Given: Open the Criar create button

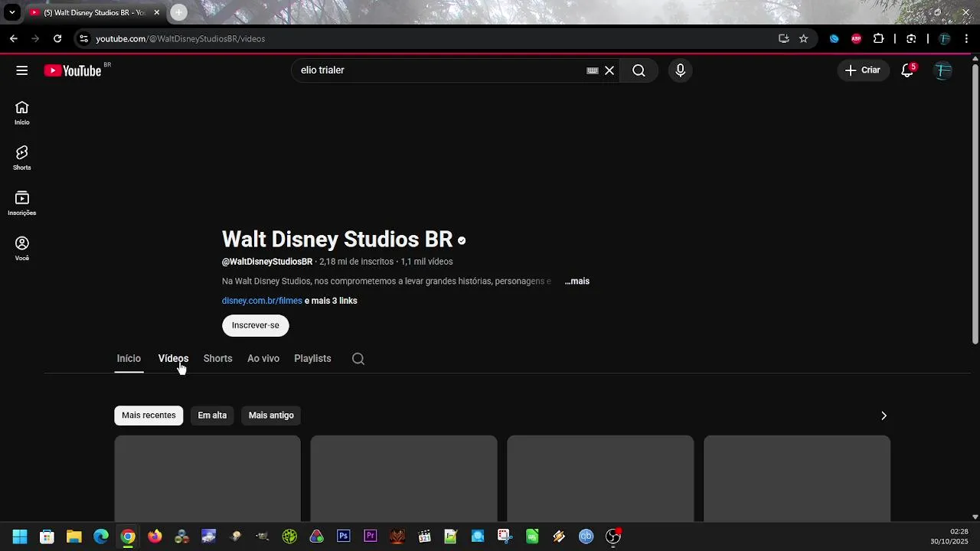Looking at the screenshot, I should tap(863, 70).
